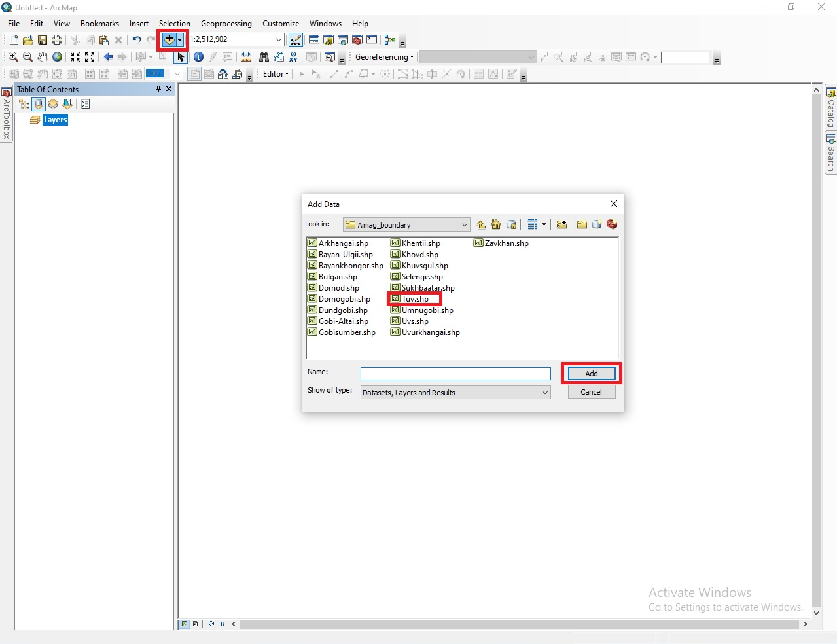Toggle List By Visibility view
This screenshot has width=837, height=644.
pos(53,104)
